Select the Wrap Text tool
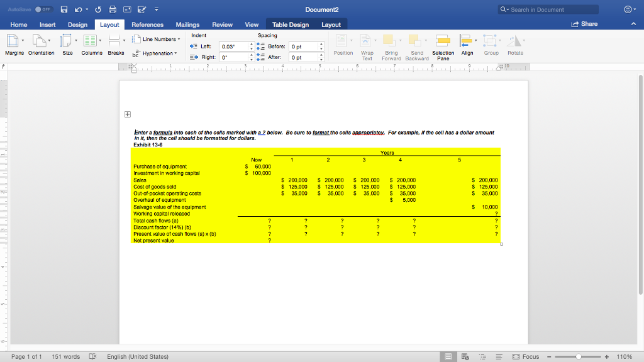 pos(367,45)
